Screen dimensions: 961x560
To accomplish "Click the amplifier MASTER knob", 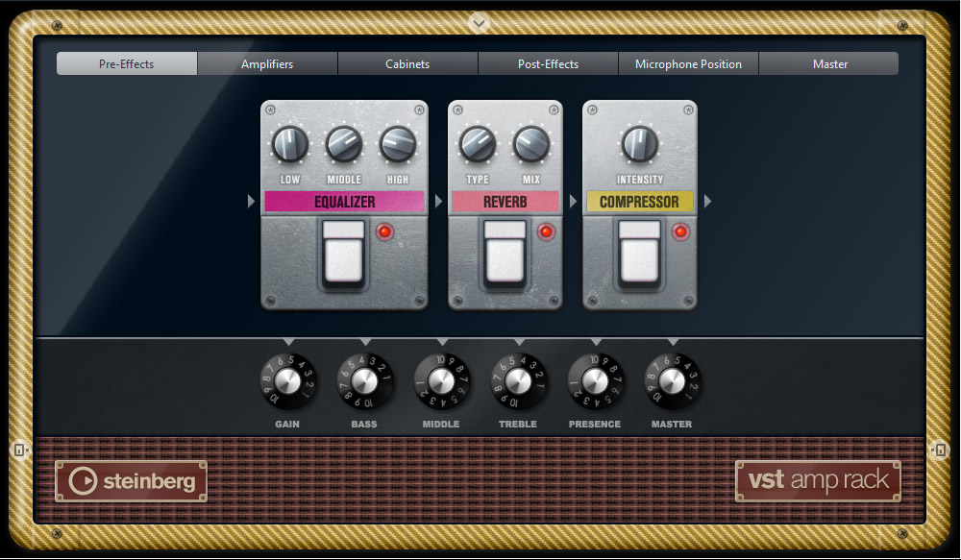I will (x=673, y=381).
